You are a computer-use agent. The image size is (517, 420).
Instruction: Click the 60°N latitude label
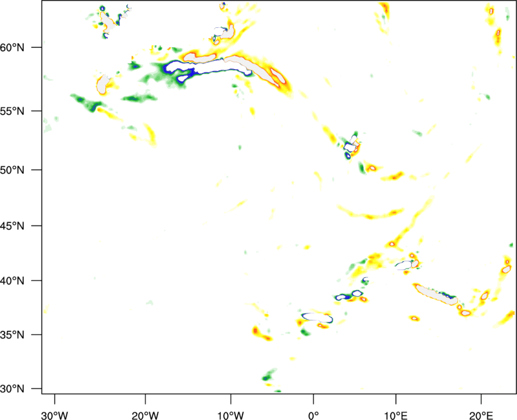coord(12,47)
